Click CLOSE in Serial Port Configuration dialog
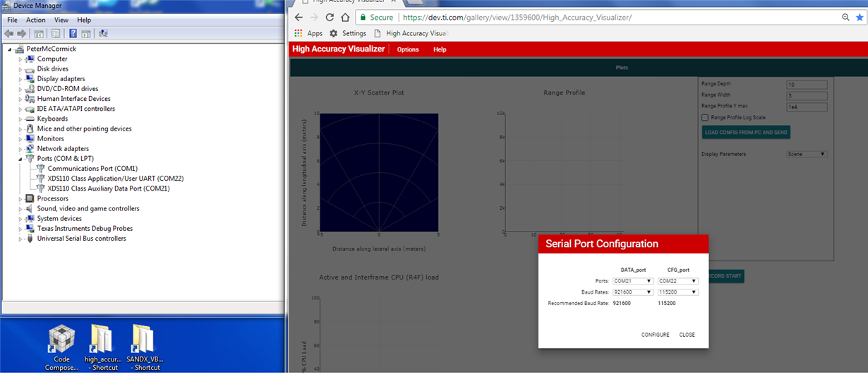Image resolution: width=868 pixels, height=377 pixels. click(x=687, y=335)
